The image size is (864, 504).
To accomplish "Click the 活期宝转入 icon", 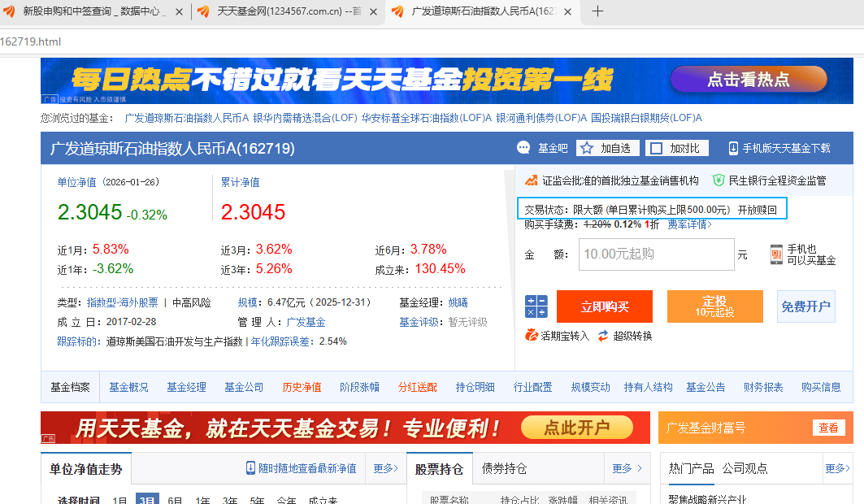I will (532, 335).
